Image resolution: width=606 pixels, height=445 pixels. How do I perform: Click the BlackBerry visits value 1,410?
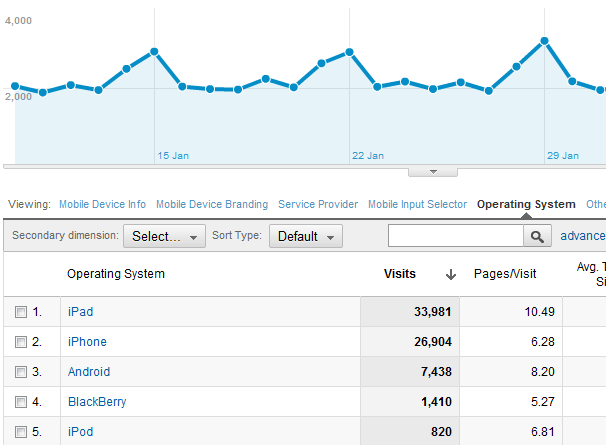tap(436, 402)
